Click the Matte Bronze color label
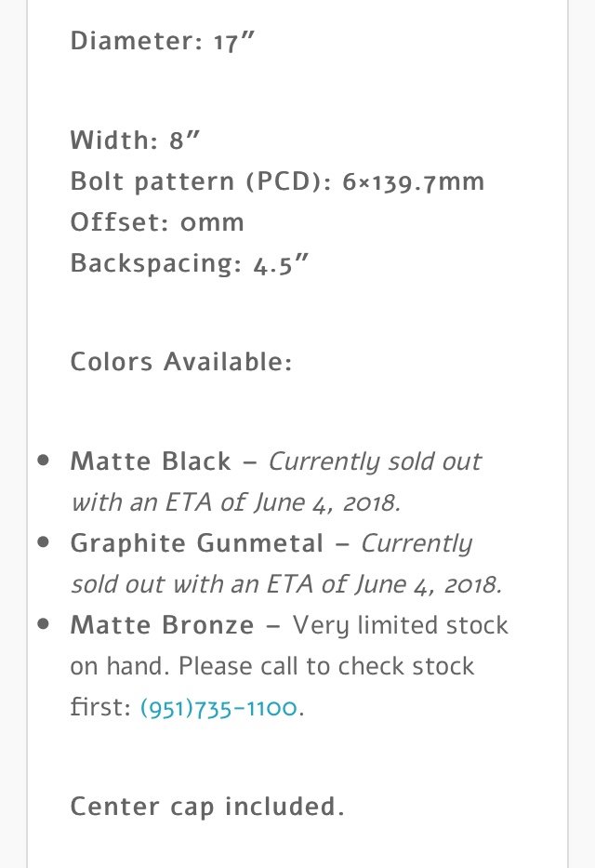This screenshot has width=595, height=868. click(x=162, y=625)
